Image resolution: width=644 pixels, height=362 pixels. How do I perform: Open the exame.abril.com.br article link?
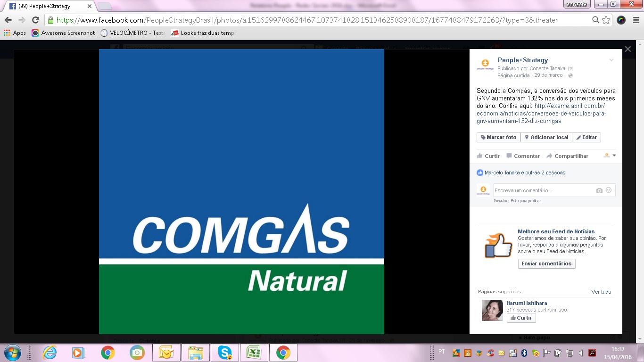pos(541,113)
